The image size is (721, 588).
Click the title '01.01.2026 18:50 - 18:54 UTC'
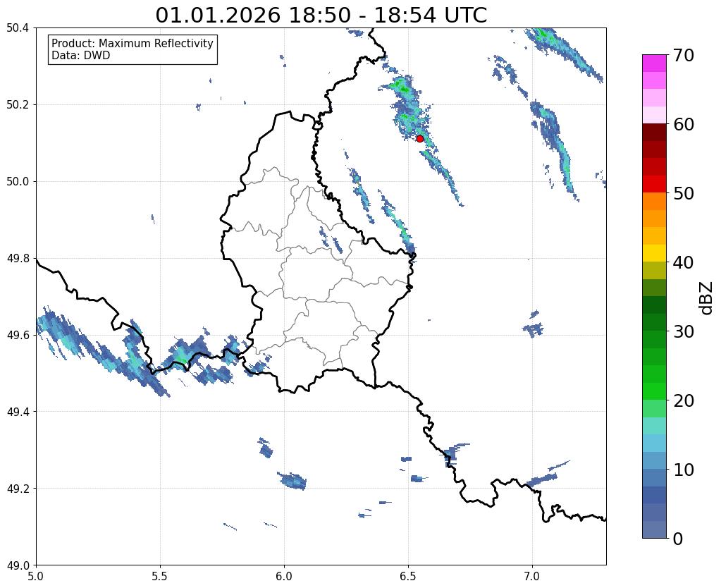[x=321, y=16]
